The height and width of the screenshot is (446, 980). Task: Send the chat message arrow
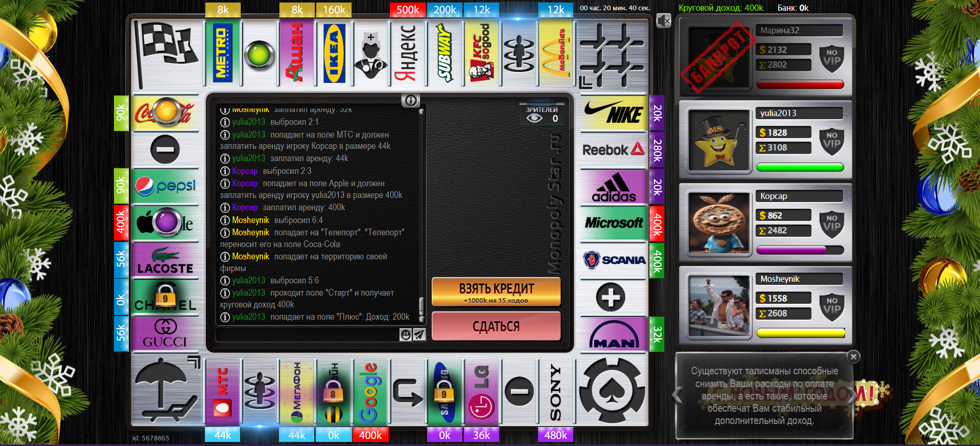[419, 334]
